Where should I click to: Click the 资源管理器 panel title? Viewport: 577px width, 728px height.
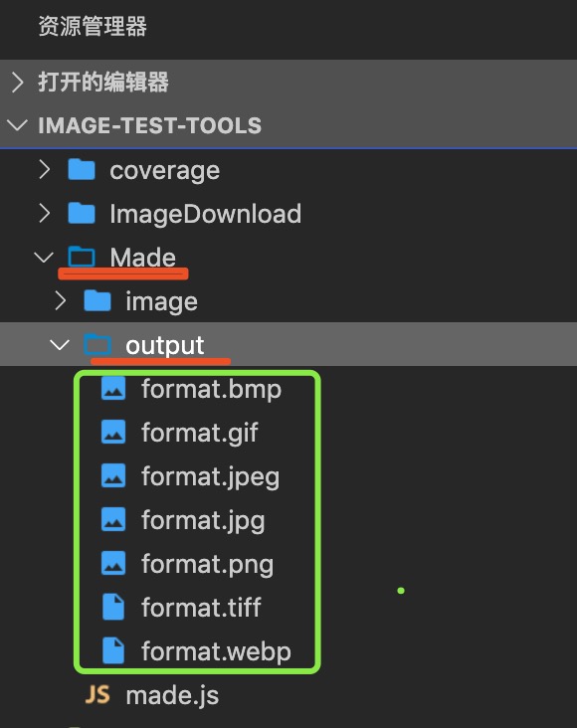(x=93, y=26)
